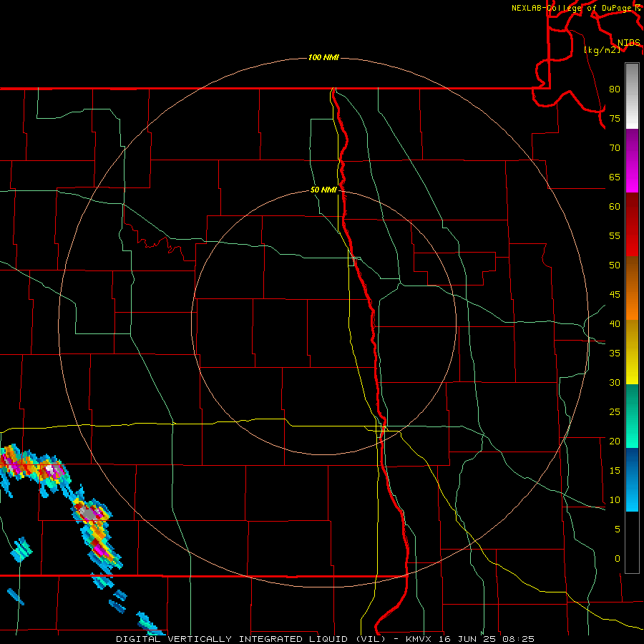This screenshot has height=644, width=644.
Task: Click the red color bar segment
Action: click(632, 224)
